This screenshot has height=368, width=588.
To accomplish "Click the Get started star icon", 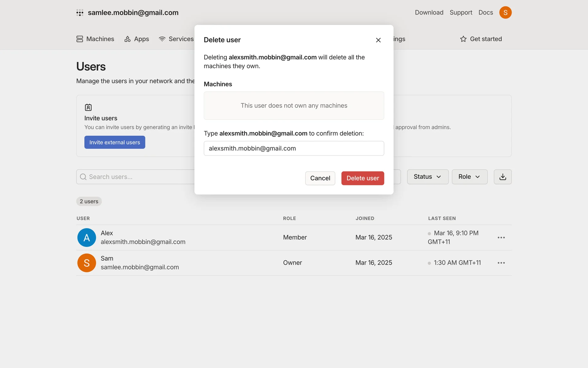I will pos(463,39).
